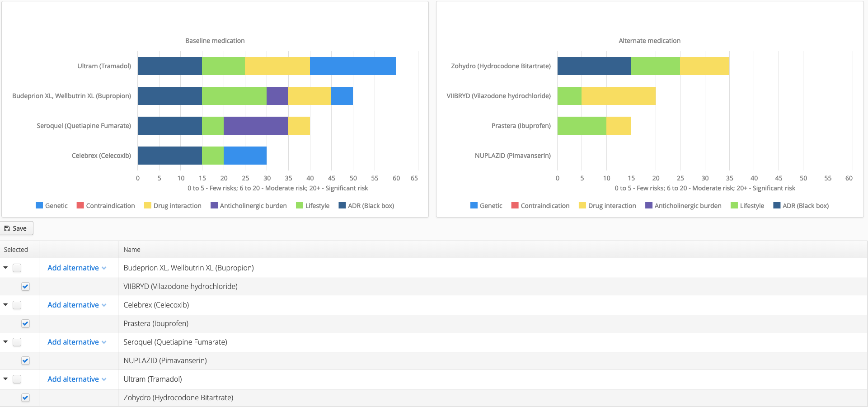The height and width of the screenshot is (407, 868).
Task: Click 'Zohydro (Hydrocodone Bitartrate)' axis label in Alternate chart
Action: point(501,66)
